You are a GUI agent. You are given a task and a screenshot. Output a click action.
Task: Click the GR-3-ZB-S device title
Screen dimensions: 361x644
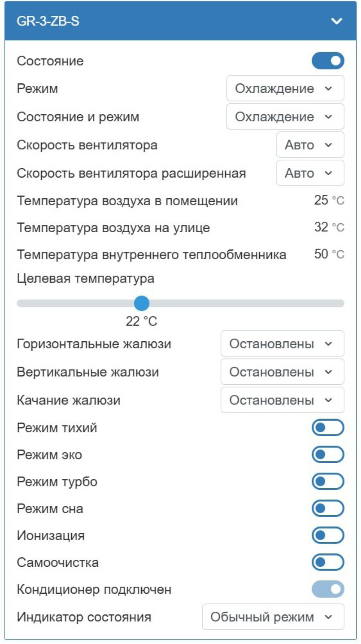point(41,20)
